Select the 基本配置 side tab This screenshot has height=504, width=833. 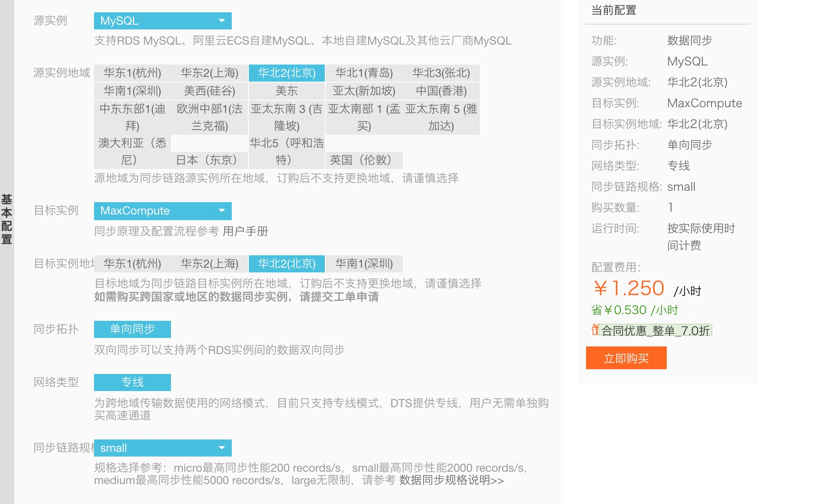click(7, 219)
